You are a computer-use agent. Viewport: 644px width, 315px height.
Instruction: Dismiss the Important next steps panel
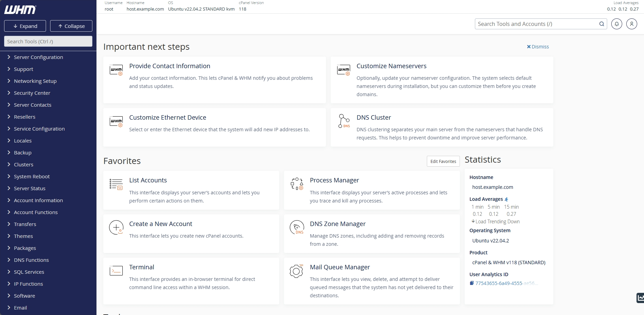click(x=538, y=47)
